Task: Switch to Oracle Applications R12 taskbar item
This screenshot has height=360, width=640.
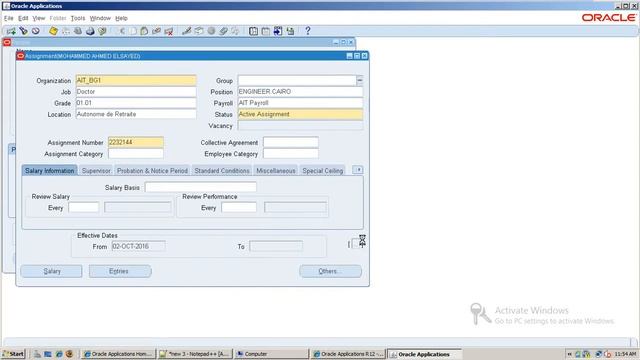Action: tap(348, 354)
